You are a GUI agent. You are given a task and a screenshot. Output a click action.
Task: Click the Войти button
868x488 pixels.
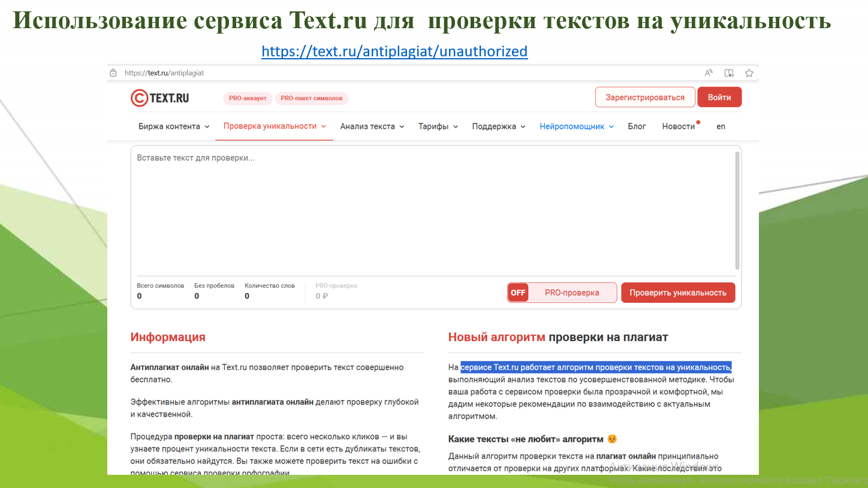click(x=719, y=97)
